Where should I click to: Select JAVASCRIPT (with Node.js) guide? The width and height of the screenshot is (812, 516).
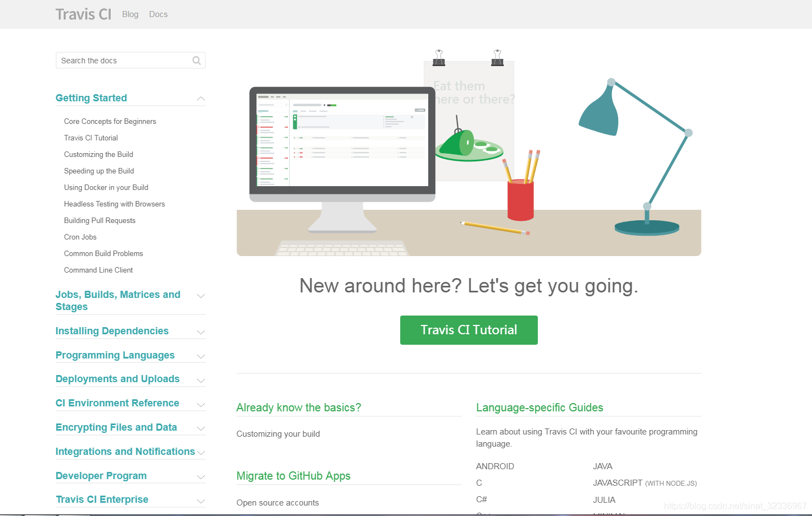tap(645, 483)
